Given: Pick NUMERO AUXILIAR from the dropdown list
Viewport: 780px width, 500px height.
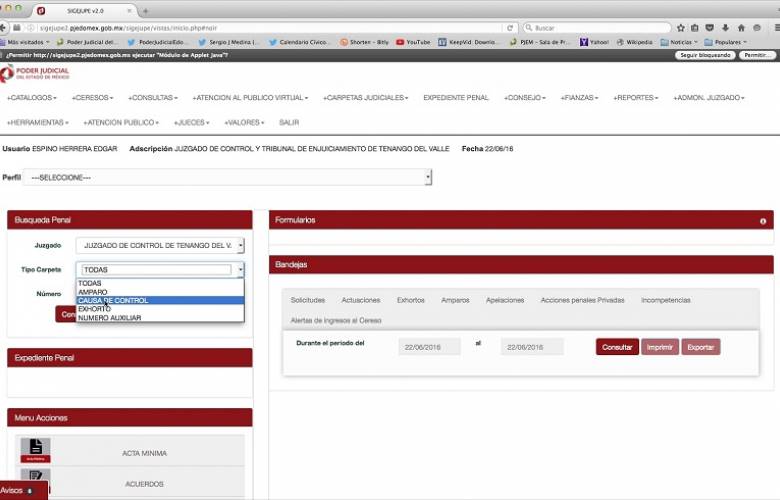Looking at the screenshot, I should [x=110, y=317].
